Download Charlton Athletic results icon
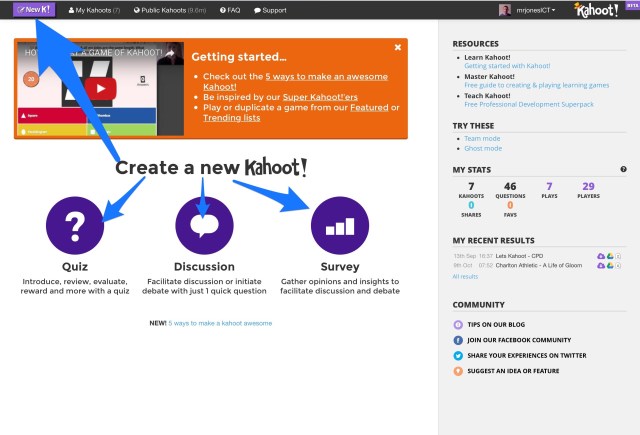The image size is (640, 435). [601, 265]
